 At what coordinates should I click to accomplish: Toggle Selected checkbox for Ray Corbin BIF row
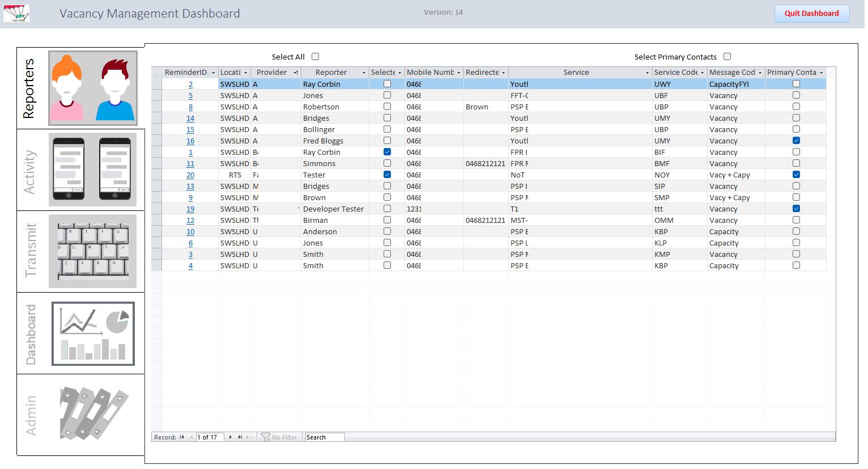point(388,152)
